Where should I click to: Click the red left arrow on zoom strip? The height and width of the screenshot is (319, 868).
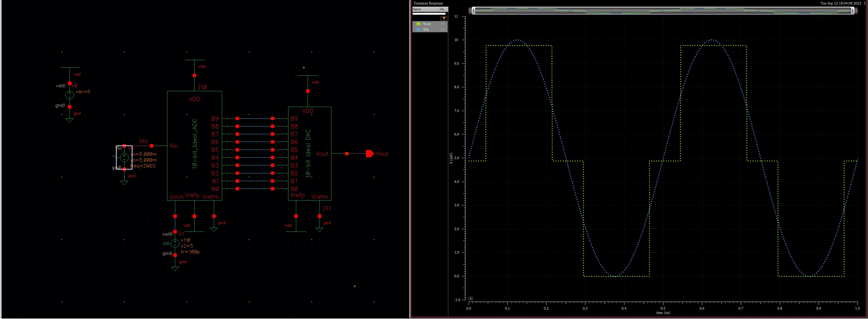click(x=470, y=10)
